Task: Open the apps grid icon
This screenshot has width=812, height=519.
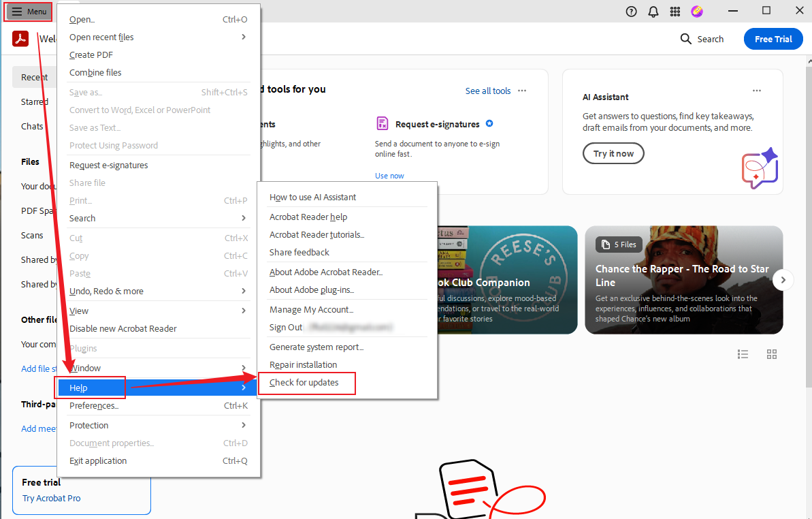Action: coord(675,11)
